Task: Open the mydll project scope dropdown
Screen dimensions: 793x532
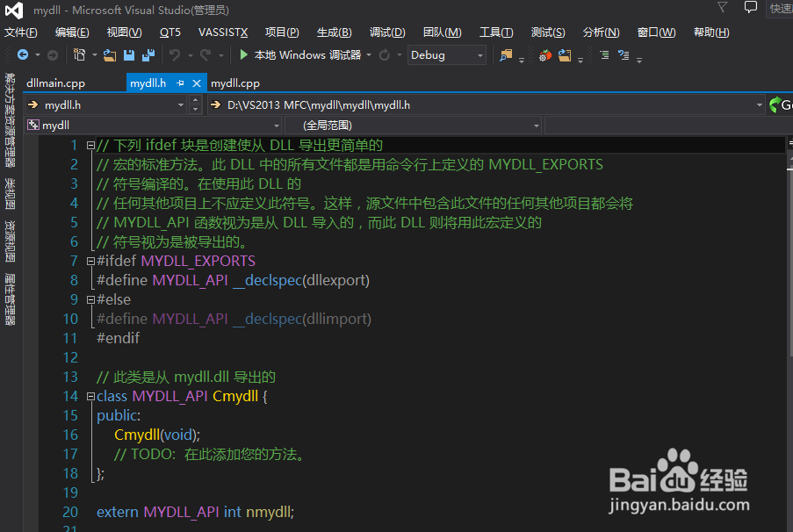Action: [x=277, y=126]
